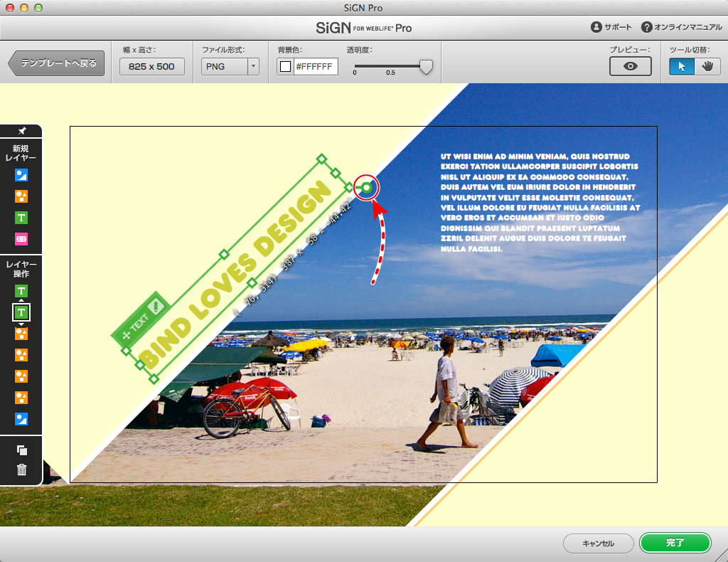The height and width of the screenshot is (562, 728).
Task: Open the 825 x 500 size setting
Action: tap(152, 66)
